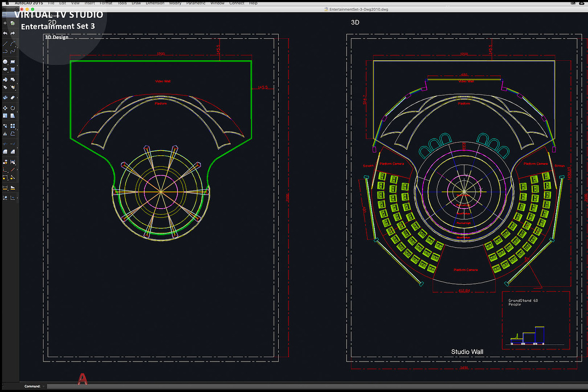Open the Tools menu
The image size is (588, 392).
pos(122,3)
